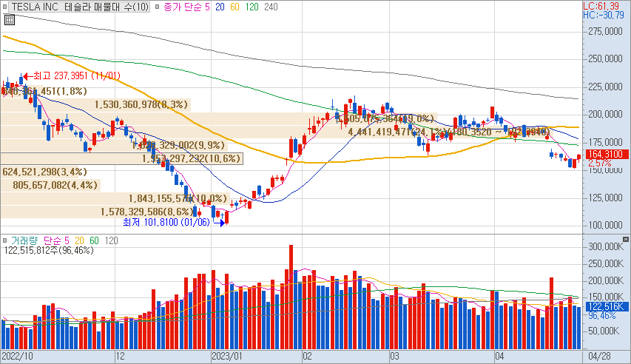Screen dimensions: 631x364
Task: Click the red 164.3100 current price tag
Action: click(606, 154)
